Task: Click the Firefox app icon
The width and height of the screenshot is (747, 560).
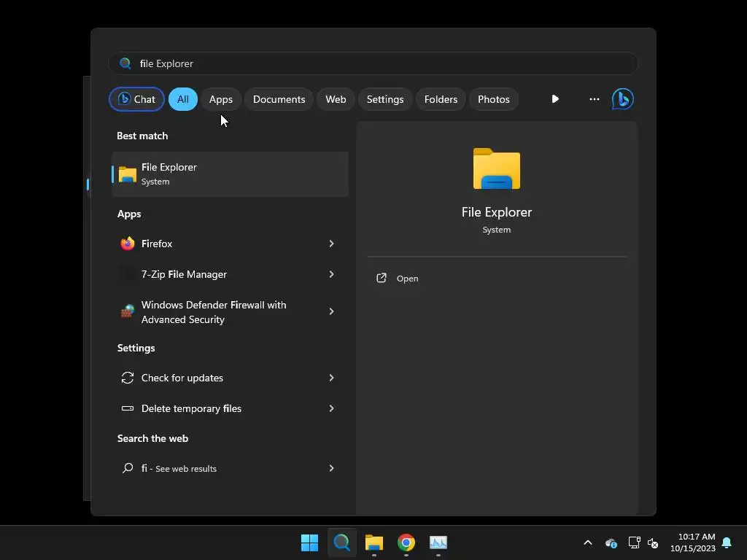Action: [127, 244]
